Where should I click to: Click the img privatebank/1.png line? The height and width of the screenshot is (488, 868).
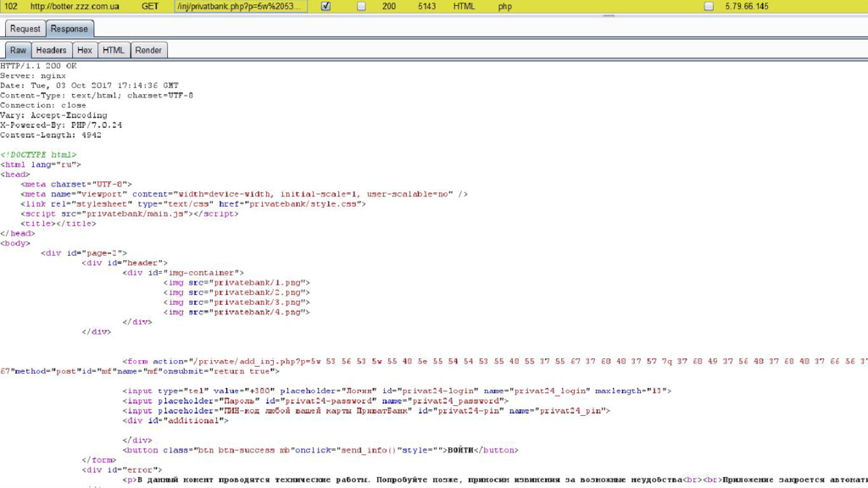(236, 283)
